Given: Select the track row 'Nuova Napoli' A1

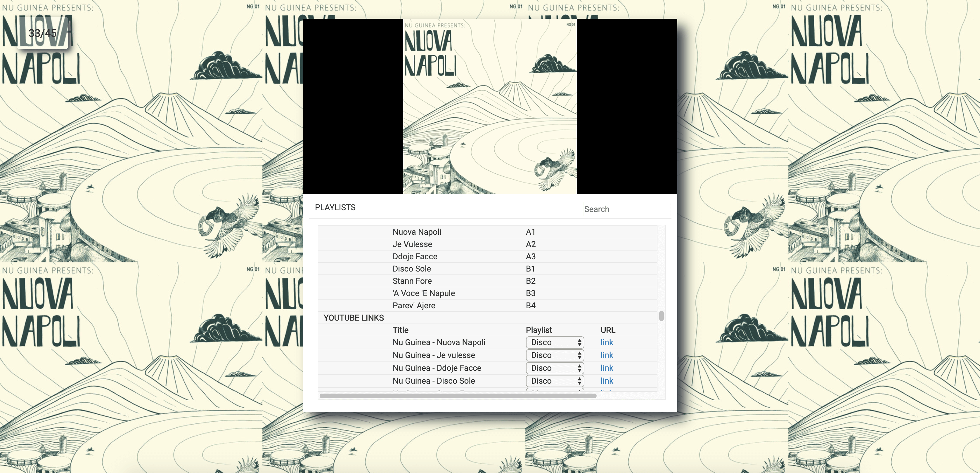Looking at the screenshot, I should (x=487, y=232).
